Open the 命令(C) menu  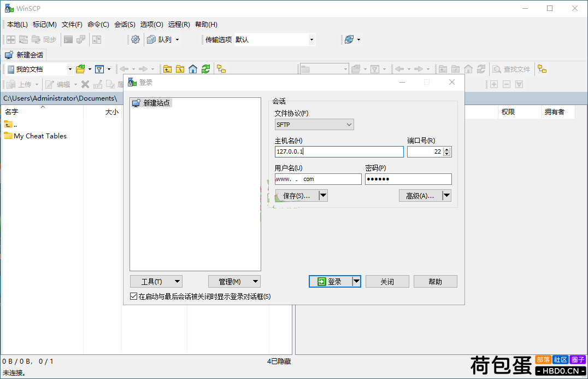coord(98,25)
